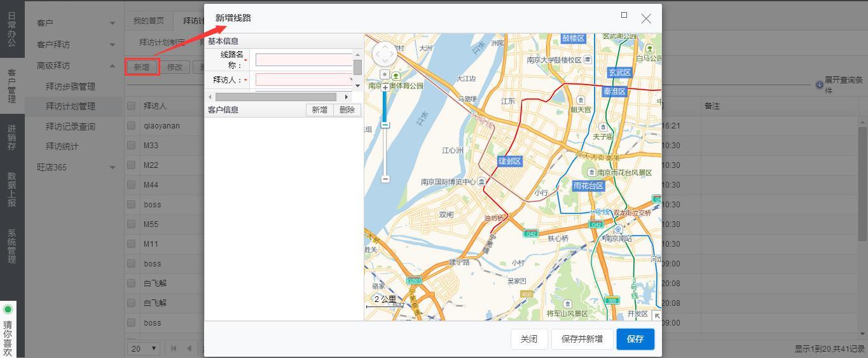
Task: Expand the 客户拜访 sidebar section
Action: click(x=112, y=45)
